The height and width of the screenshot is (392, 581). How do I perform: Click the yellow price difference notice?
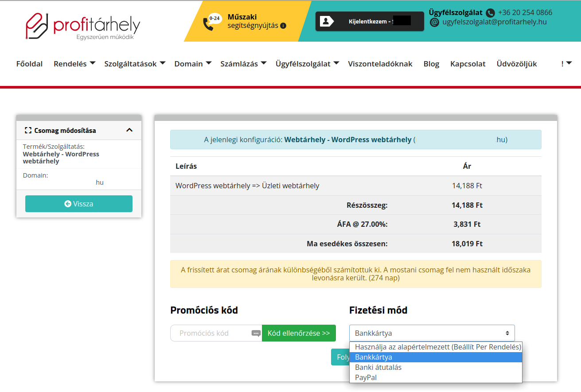[355, 274]
